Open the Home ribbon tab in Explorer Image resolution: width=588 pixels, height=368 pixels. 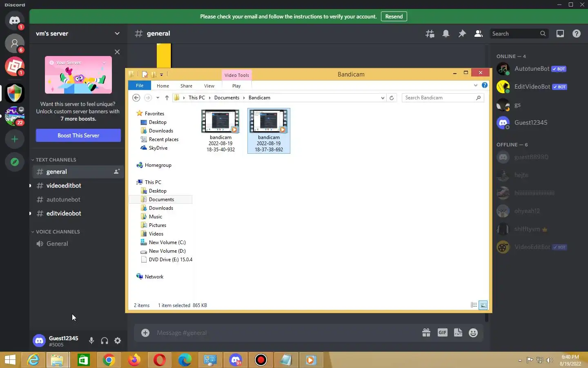(x=163, y=86)
